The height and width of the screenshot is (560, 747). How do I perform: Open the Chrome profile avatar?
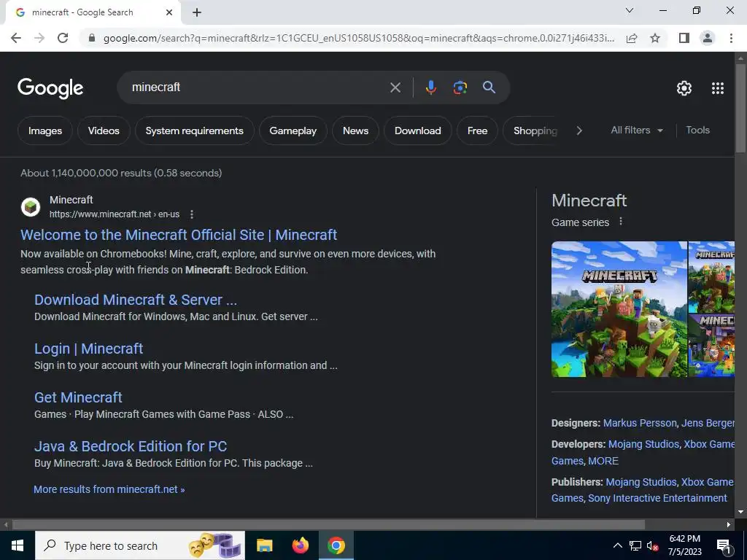pyautogui.click(x=708, y=38)
